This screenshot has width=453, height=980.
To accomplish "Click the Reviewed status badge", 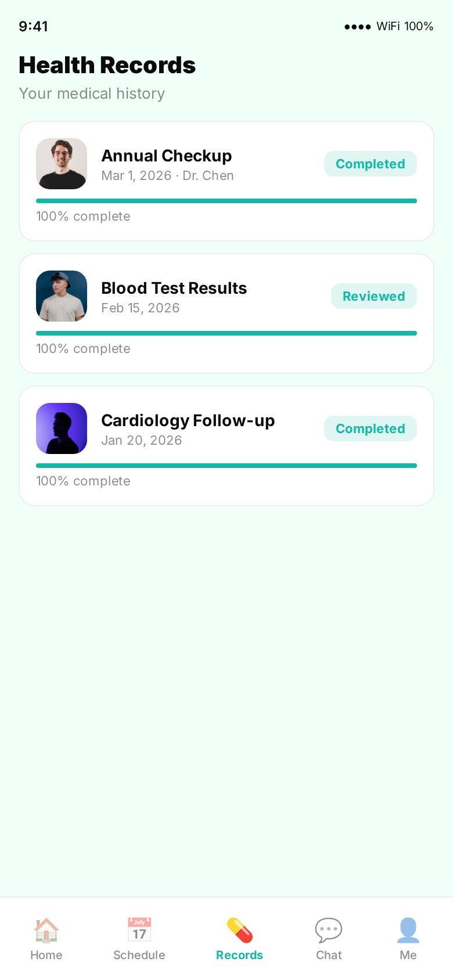I will click(374, 296).
